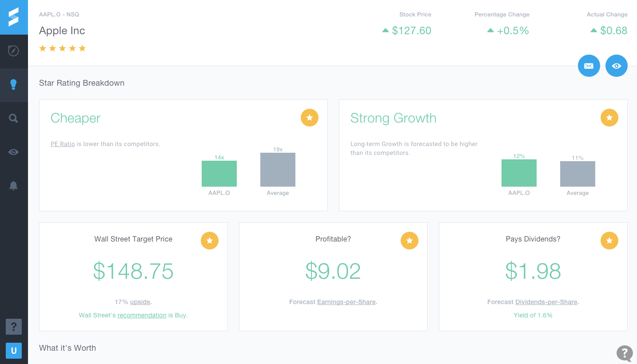Viewport: 637px width, 364px height.
Task: Click the Apple Inc company name
Action: point(62,31)
